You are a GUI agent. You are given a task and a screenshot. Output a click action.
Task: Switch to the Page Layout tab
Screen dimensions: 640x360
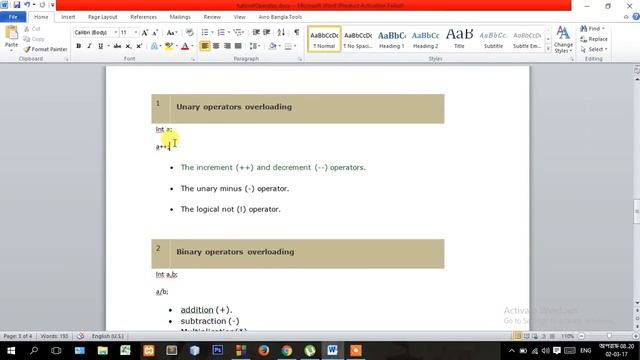[102, 17]
